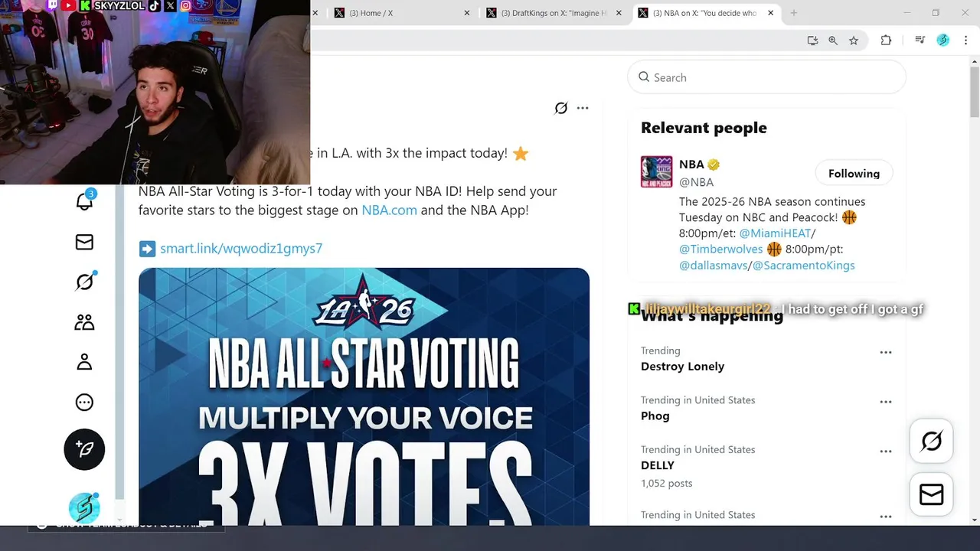Bookmark this page with star icon
This screenshot has width=980, height=551.
pyautogui.click(x=854, y=41)
